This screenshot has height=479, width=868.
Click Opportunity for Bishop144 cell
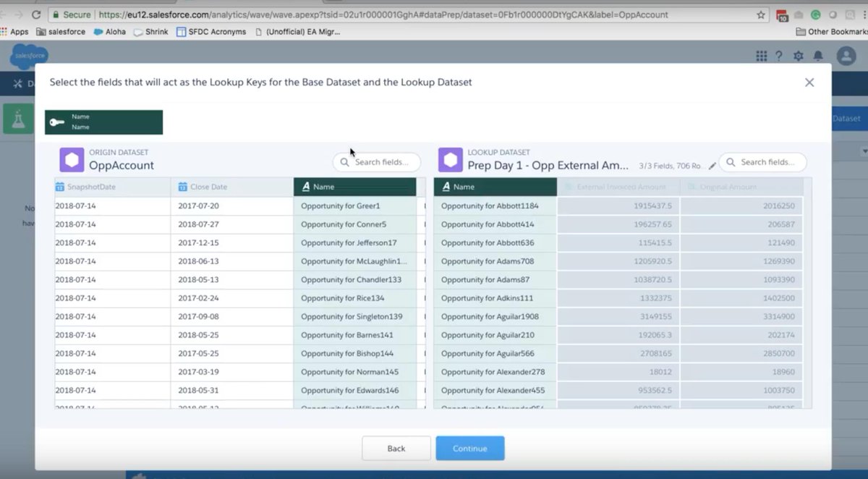click(x=355, y=354)
